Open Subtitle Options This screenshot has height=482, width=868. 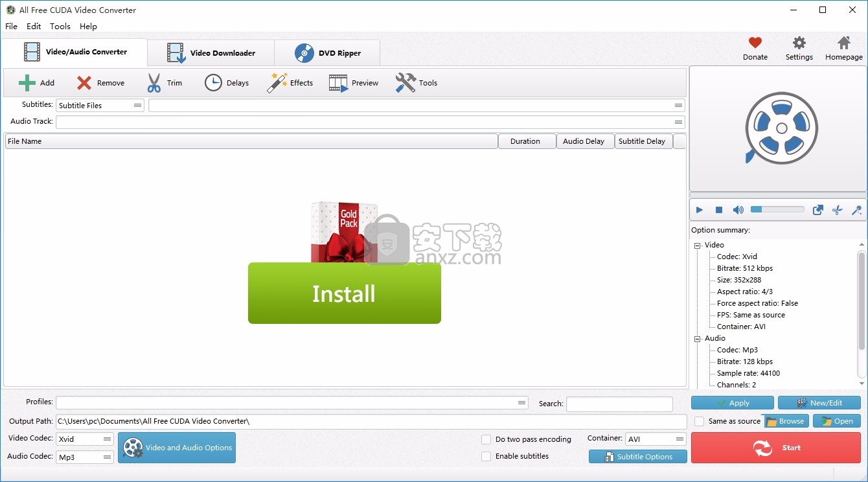(638, 457)
